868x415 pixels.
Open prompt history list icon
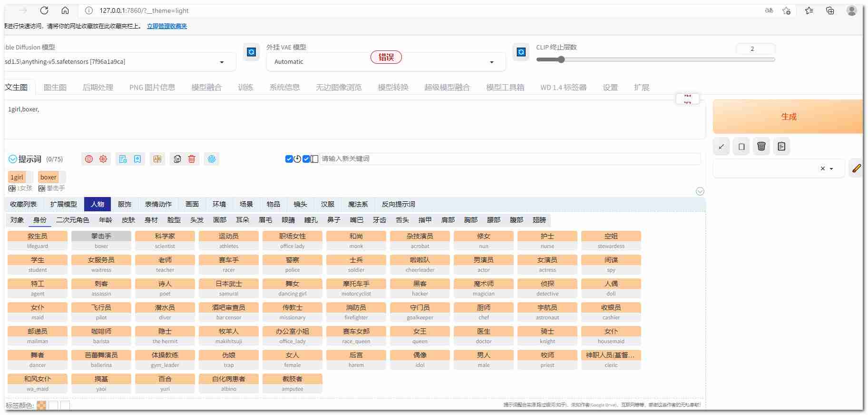click(x=123, y=159)
